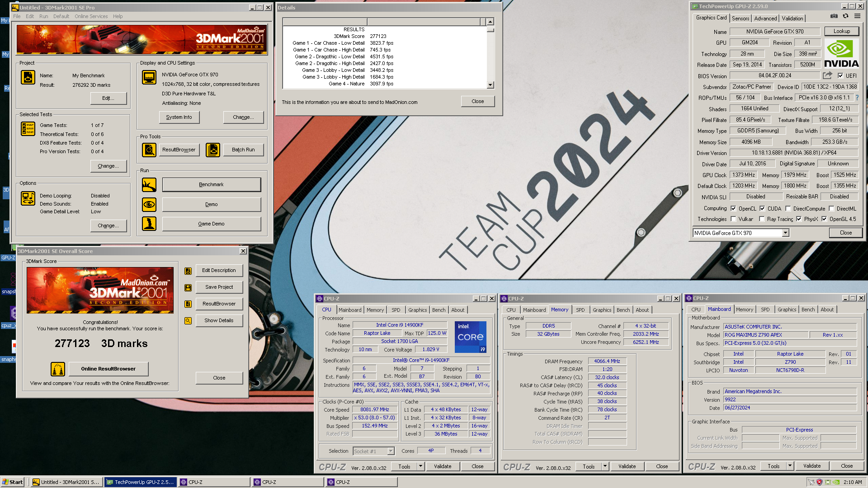The height and width of the screenshot is (488, 868).
Task: Click the red security shield tray icon
Action: coord(819,482)
